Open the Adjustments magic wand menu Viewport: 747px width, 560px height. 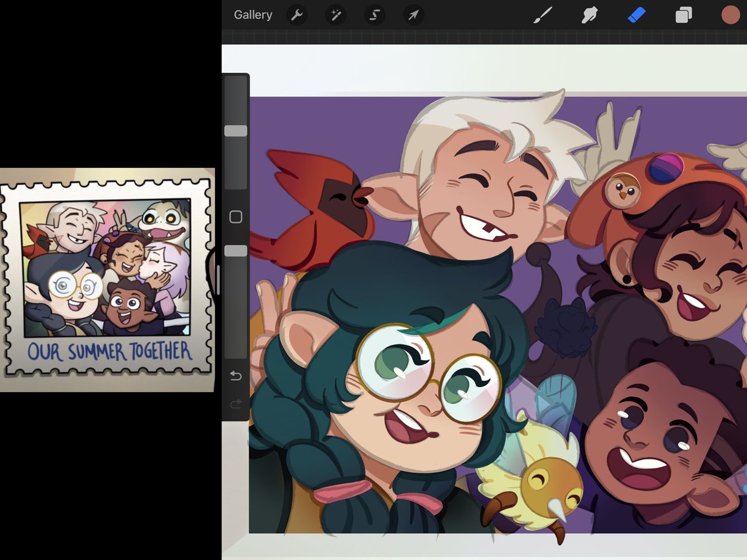(336, 15)
